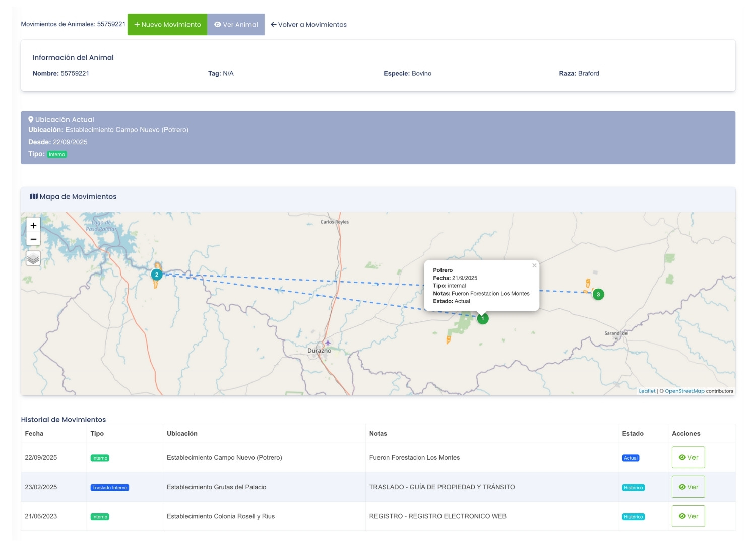The width and height of the screenshot is (756, 547).
Task: Go back via Volver a Movimientos
Action: [308, 24]
